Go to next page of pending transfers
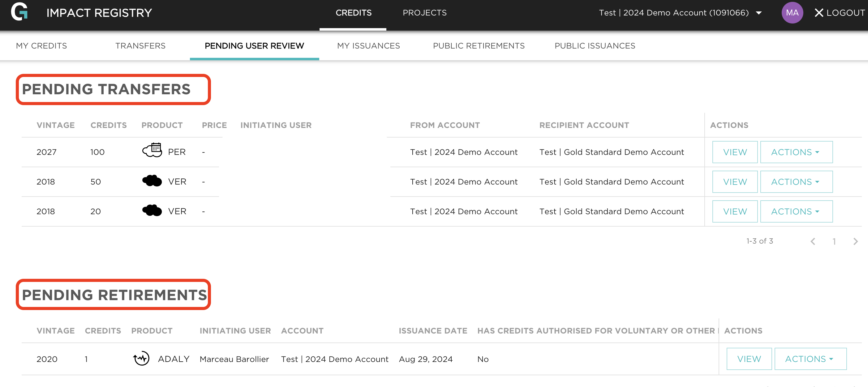The width and height of the screenshot is (868, 387). click(x=855, y=241)
